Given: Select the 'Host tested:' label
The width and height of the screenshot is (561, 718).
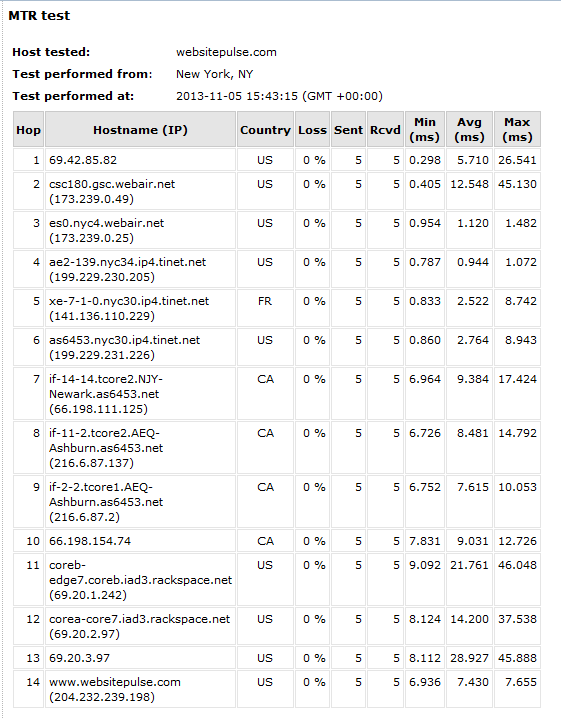Looking at the screenshot, I should (x=51, y=52).
